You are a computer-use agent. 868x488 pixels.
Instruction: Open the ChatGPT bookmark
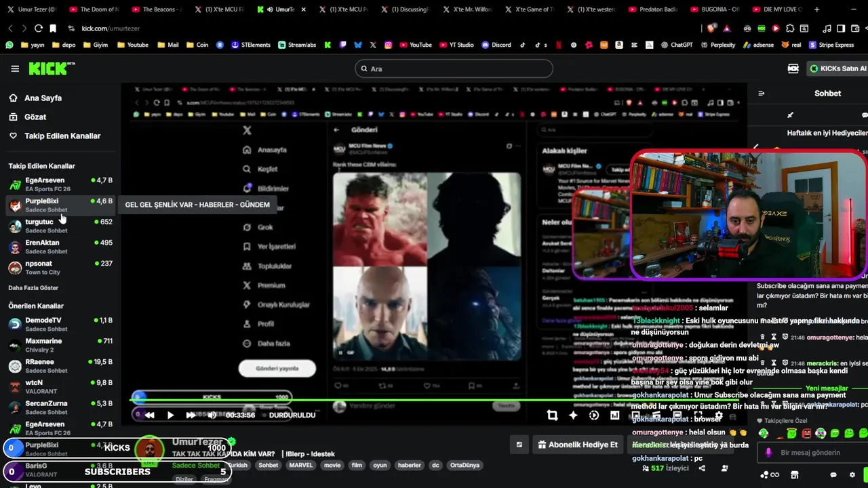tap(676, 45)
